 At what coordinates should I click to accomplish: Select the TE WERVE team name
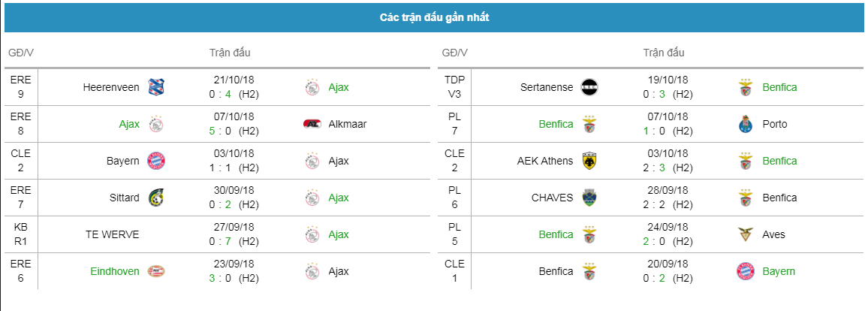point(113,234)
